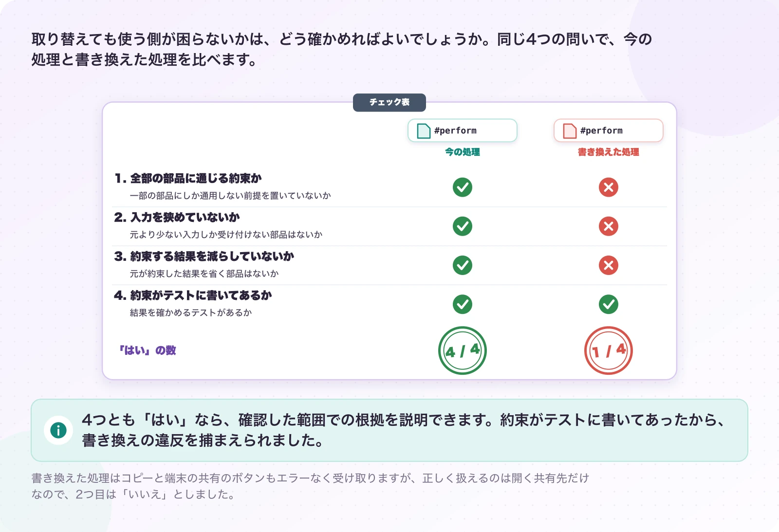Viewport: 779px width, 532px height.
Task: Click the 「はい」の数 label
Action: coord(148,350)
